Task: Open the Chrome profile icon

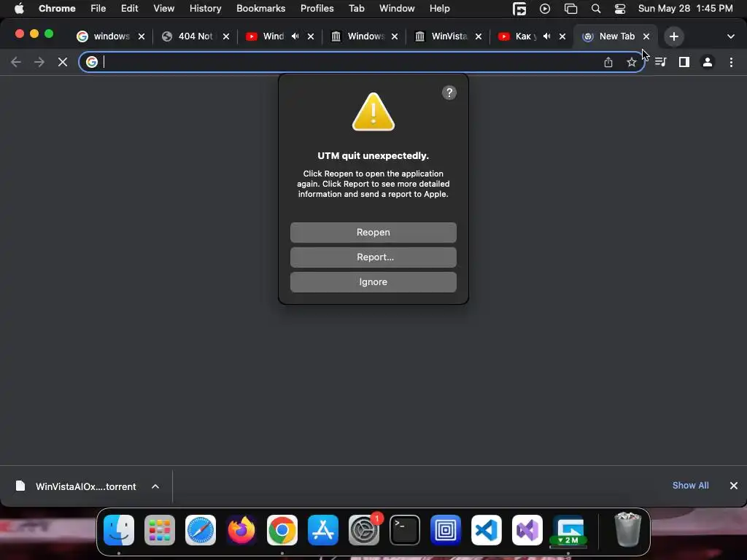Action: pos(708,62)
